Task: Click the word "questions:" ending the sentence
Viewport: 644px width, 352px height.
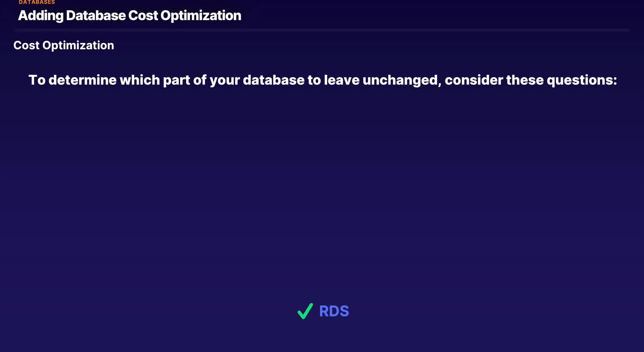Action: pyautogui.click(x=582, y=80)
